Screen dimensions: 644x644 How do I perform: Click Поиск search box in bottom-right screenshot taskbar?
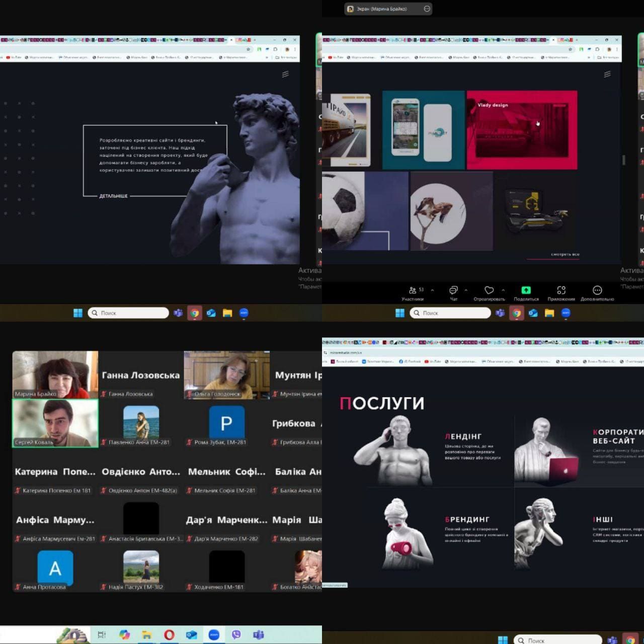coord(558,640)
